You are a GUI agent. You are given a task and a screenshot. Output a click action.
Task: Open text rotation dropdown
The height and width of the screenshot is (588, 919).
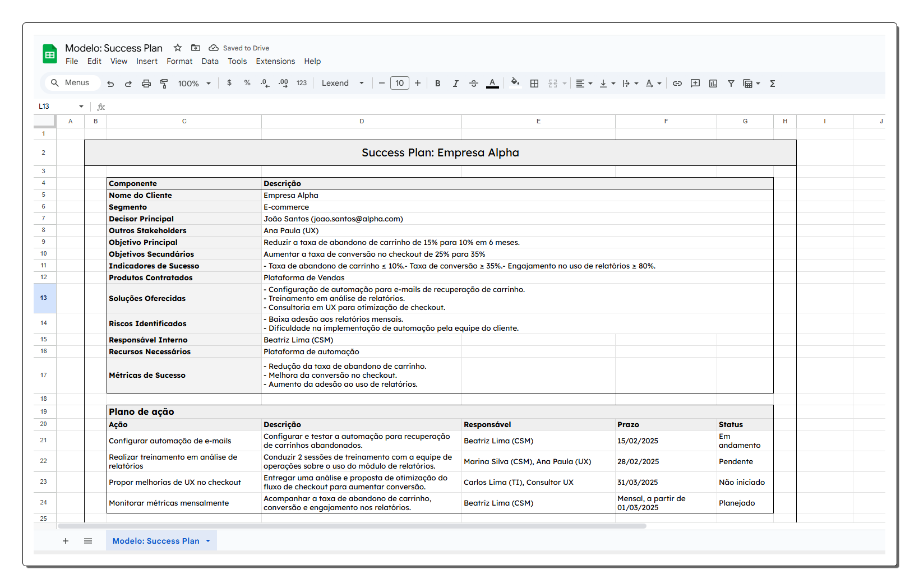[653, 84]
